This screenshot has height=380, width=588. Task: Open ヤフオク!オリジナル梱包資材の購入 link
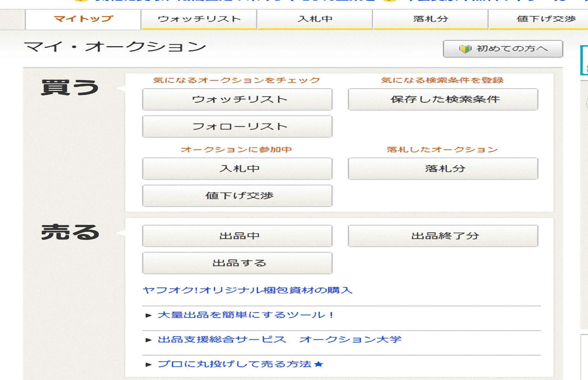247,290
